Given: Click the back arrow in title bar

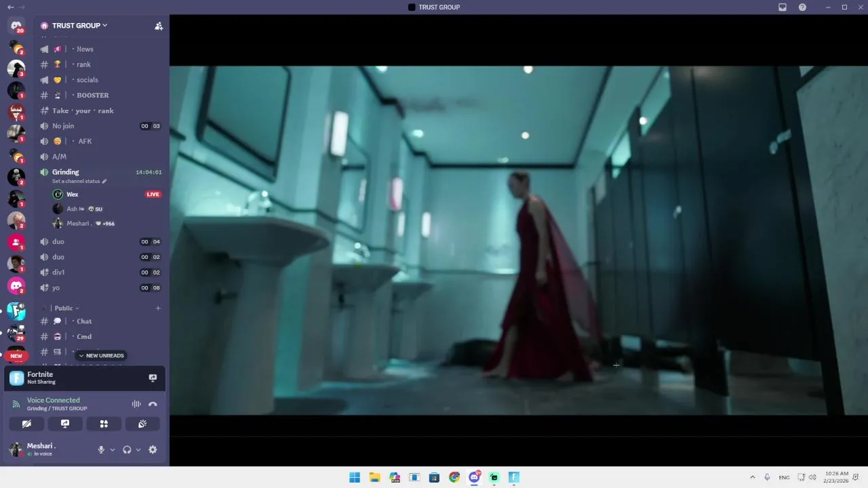Looking at the screenshot, I should pos(10,7).
